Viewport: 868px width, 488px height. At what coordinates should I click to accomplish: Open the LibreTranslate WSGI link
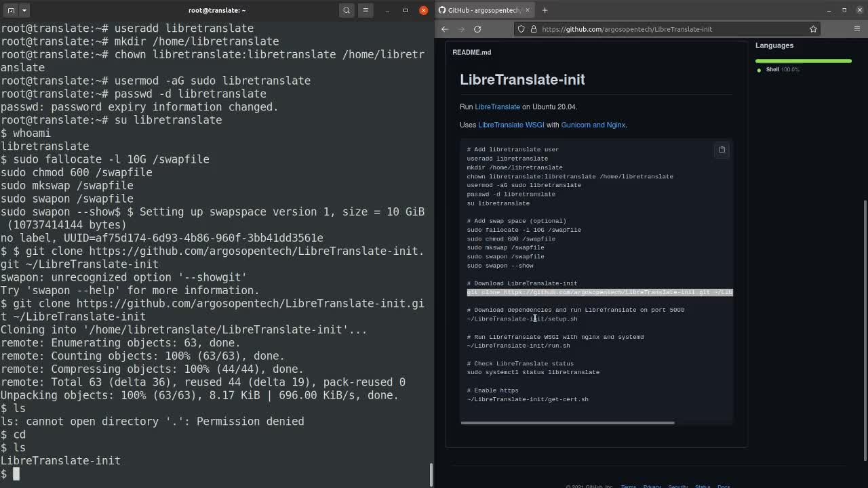pos(511,125)
